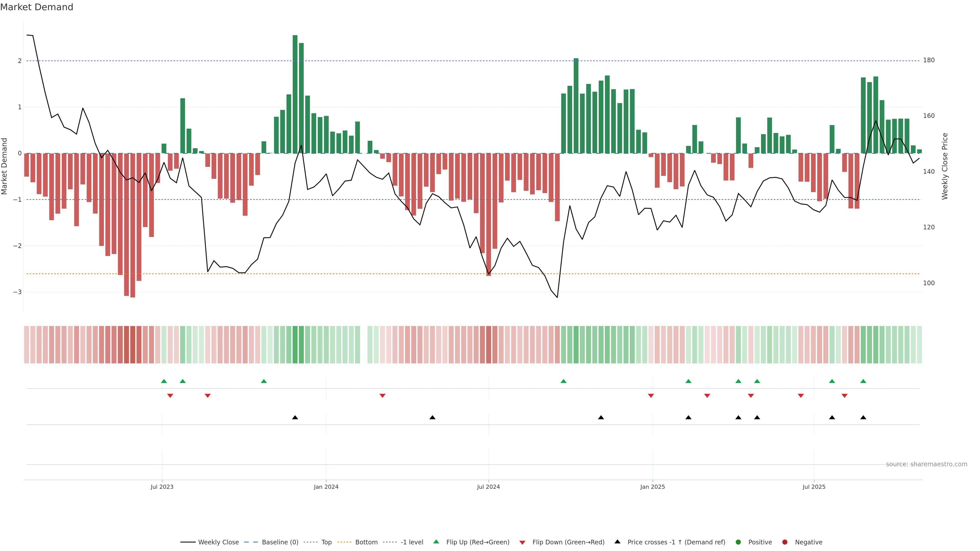Click the Jan 2024 x-axis label
This screenshot has height=551, width=980.
pos(326,487)
